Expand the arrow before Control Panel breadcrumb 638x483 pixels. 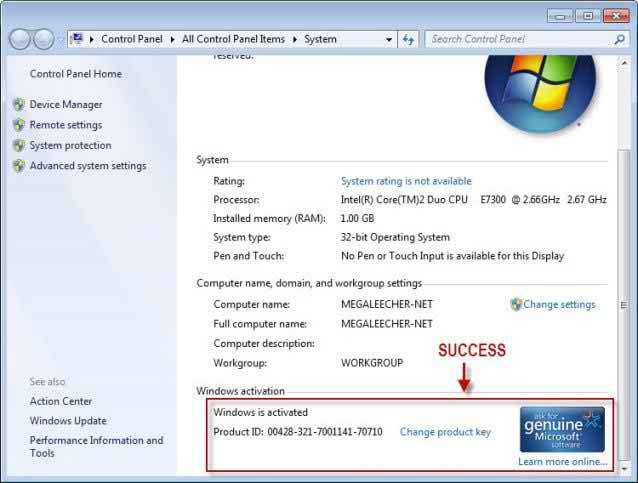[x=92, y=39]
